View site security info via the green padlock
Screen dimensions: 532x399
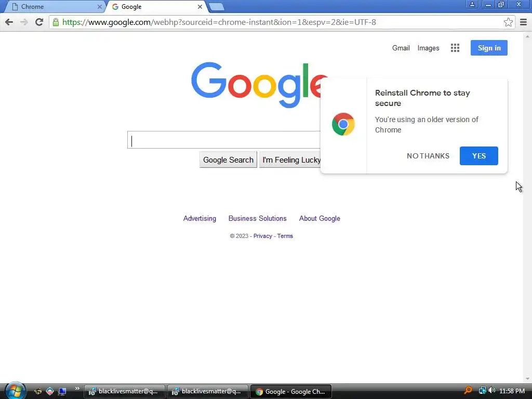(56, 22)
